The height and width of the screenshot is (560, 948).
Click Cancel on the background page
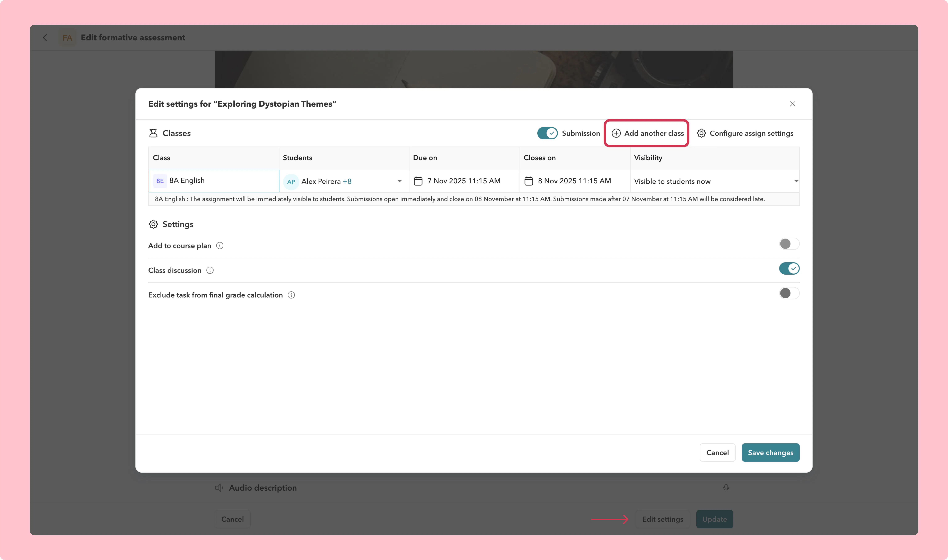click(232, 519)
